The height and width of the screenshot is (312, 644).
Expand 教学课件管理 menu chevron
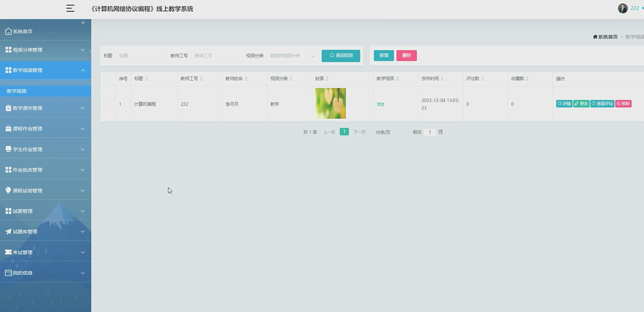coord(83,108)
